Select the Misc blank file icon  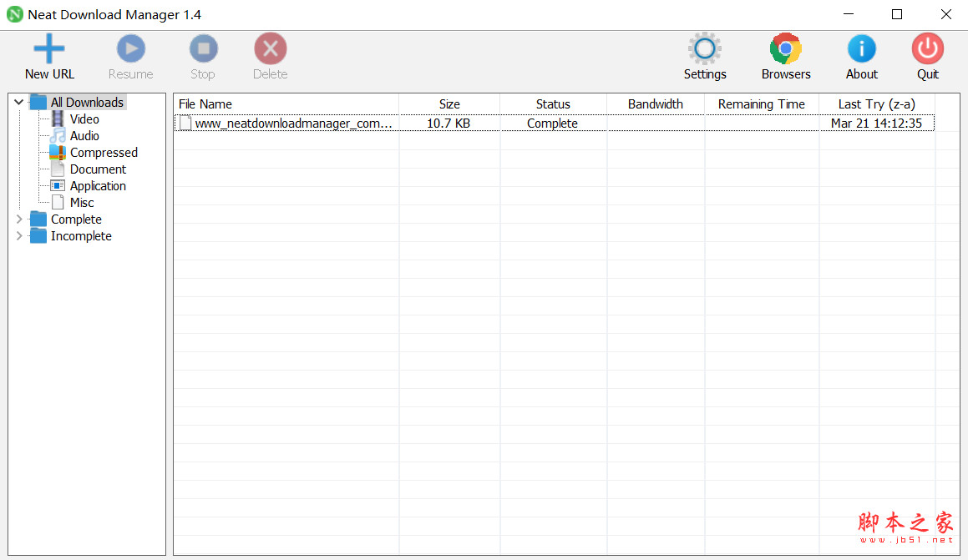(58, 202)
